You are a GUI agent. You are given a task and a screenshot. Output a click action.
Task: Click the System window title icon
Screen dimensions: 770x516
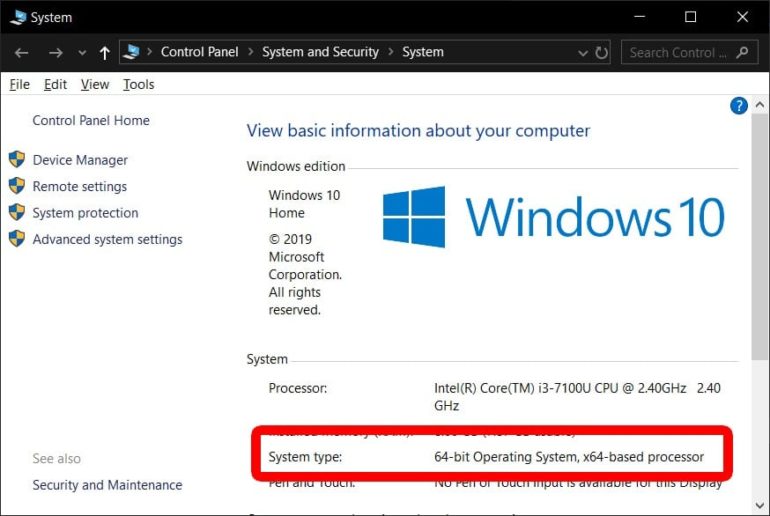pos(18,17)
